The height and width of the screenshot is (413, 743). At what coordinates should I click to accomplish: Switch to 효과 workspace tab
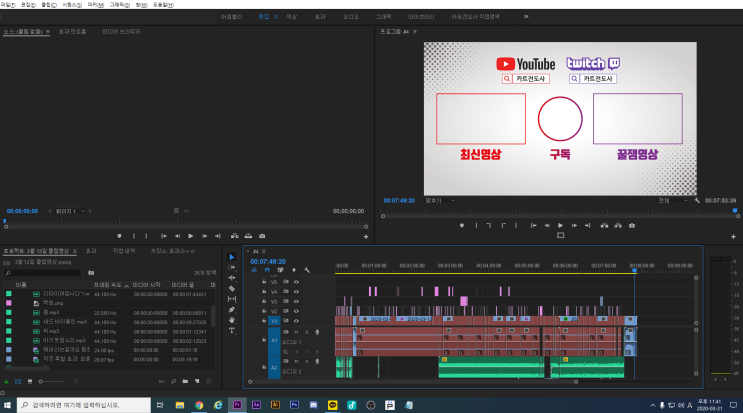tap(320, 17)
